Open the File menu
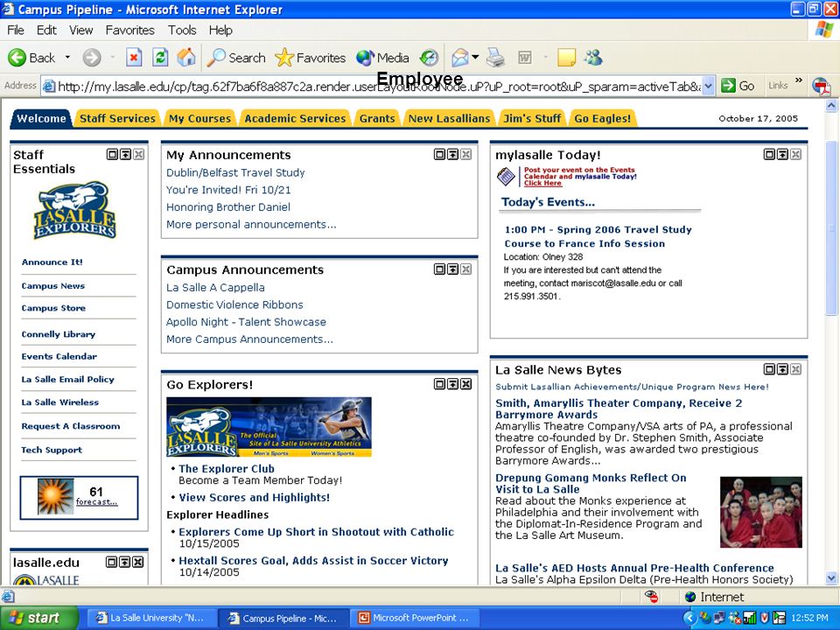The height and width of the screenshot is (630, 840). (x=16, y=30)
